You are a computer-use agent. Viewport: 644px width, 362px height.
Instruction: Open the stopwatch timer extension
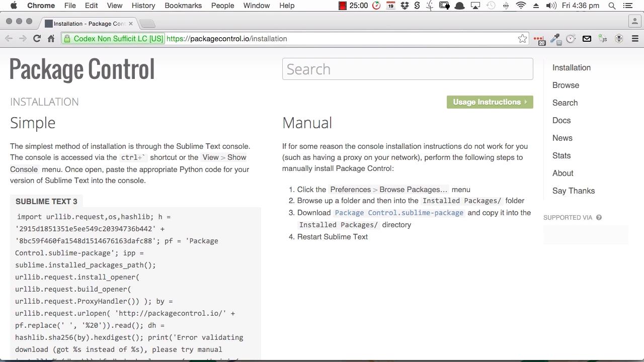pyautogui.click(x=571, y=39)
